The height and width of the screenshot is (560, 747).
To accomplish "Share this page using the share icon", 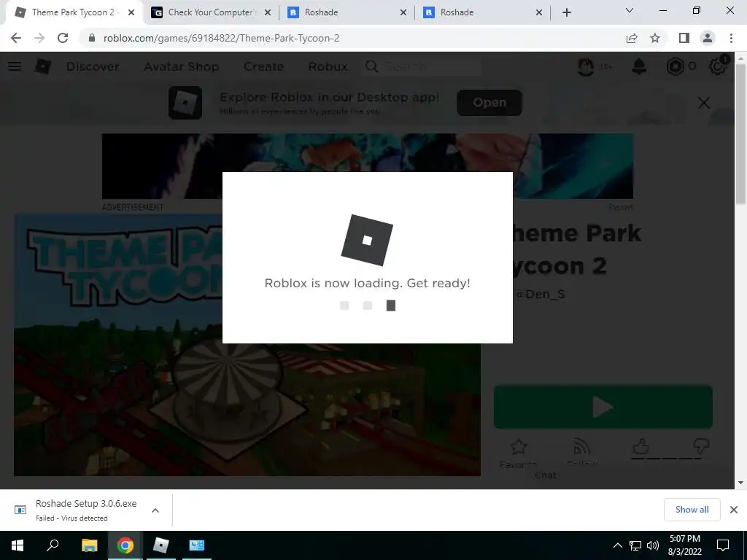I will tap(632, 38).
